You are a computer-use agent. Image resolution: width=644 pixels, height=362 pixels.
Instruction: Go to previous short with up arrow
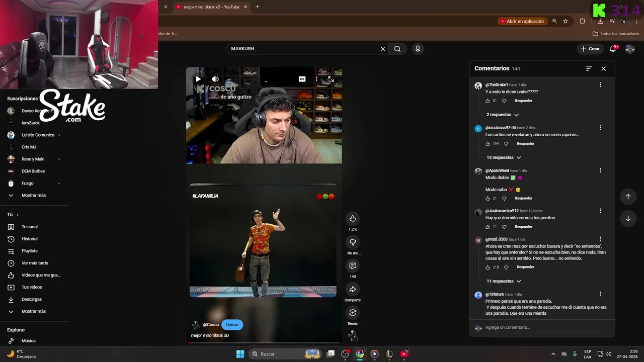pyautogui.click(x=628, y=197)
